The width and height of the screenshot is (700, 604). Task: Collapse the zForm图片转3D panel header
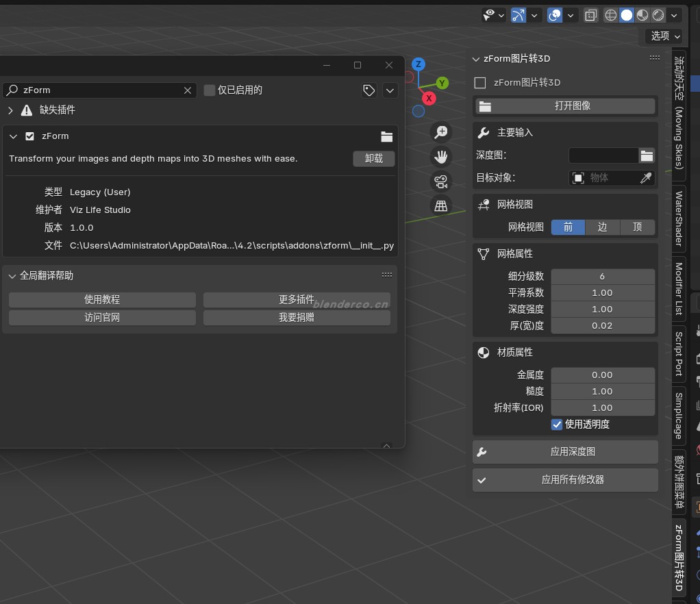point(476,59)
